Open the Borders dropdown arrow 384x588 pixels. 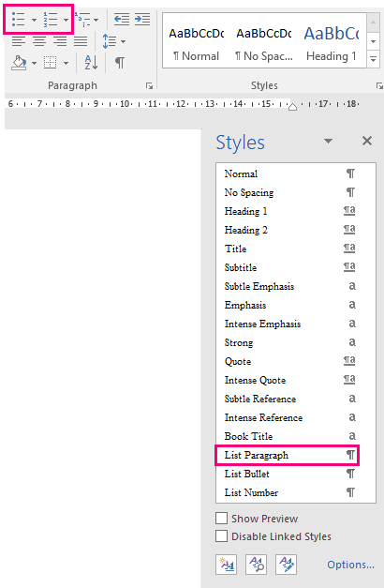point(66,63)
